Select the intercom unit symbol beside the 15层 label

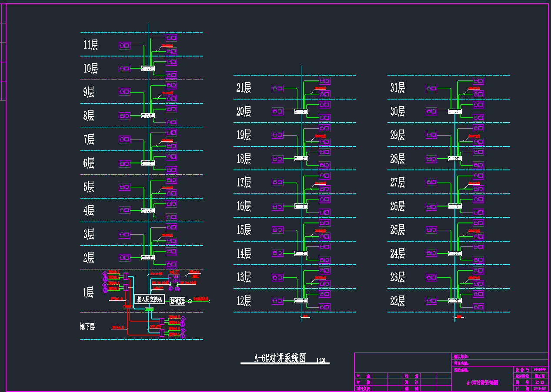(277, 229)
